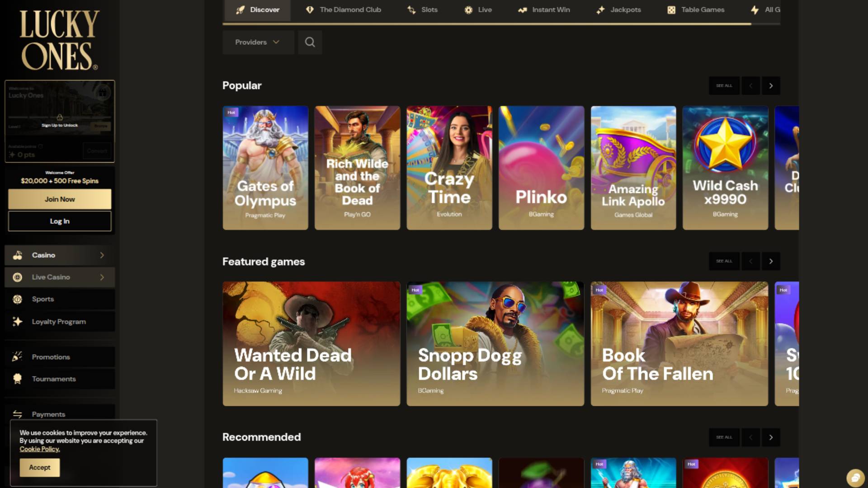Open Wanted Dead Or A Wild card
The image size is (868, 488).
tap(311, 343)
